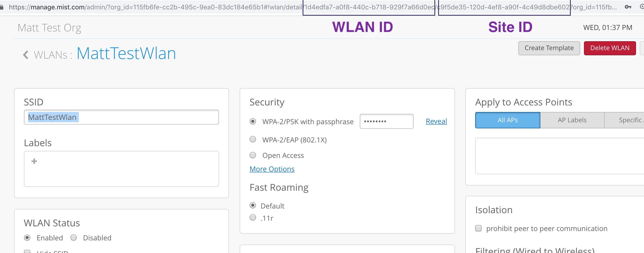Enable .11r fast roaming

[253, 218]
